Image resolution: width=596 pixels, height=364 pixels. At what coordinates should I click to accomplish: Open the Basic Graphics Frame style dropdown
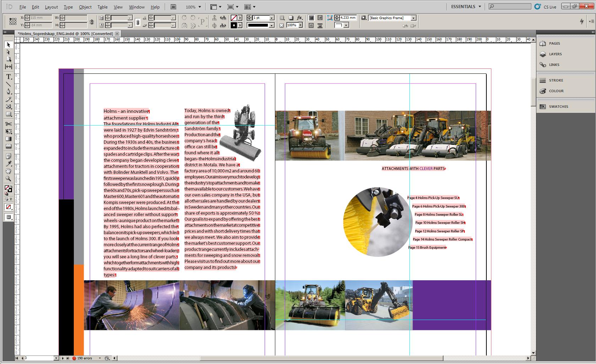point(414,18)
